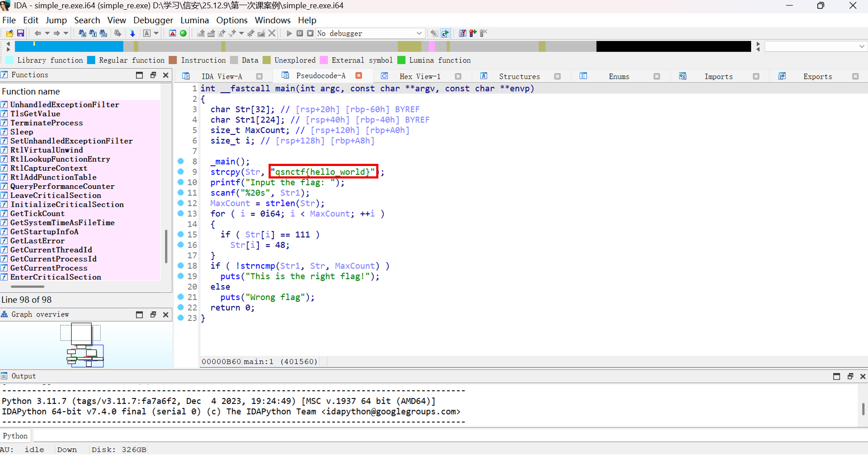Viewport: 868px width, 455px height.
Task: Switch to the Enums tab
Action: point(619,76)
